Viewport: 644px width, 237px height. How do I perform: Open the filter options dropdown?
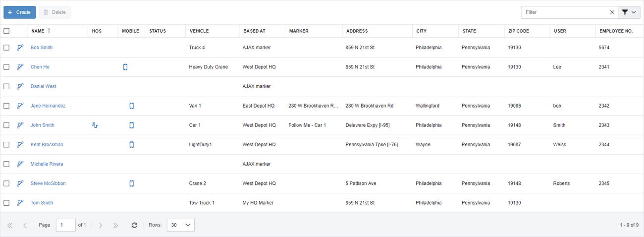[x=630, y=12]
